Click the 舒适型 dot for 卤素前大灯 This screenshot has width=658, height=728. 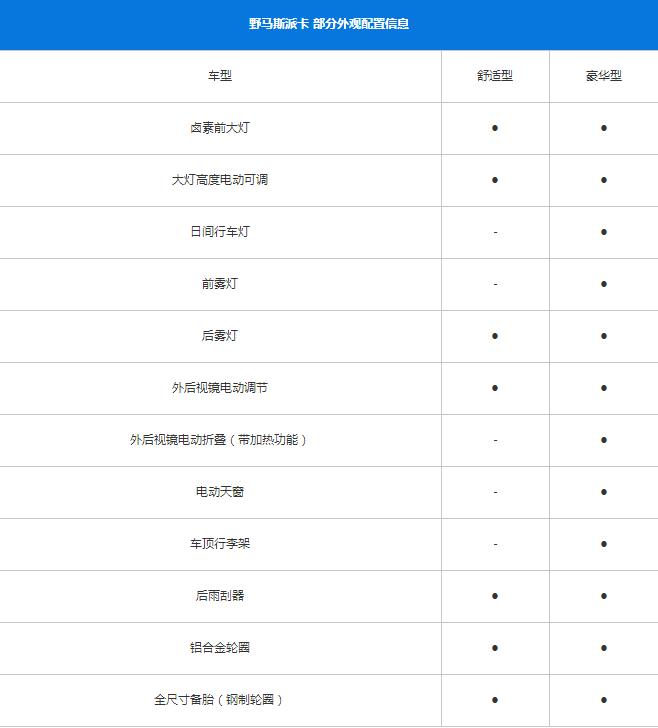point(495,128)
